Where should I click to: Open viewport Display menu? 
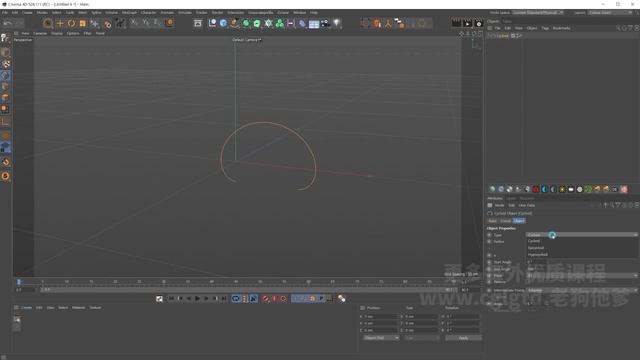57,33
